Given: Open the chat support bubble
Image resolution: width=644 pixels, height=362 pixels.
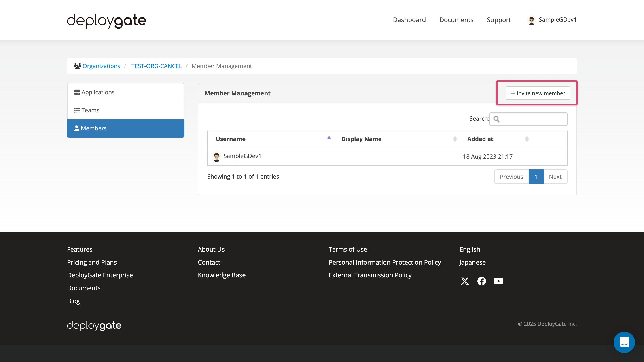Looking at the screenshot, I should pos(624,342).
